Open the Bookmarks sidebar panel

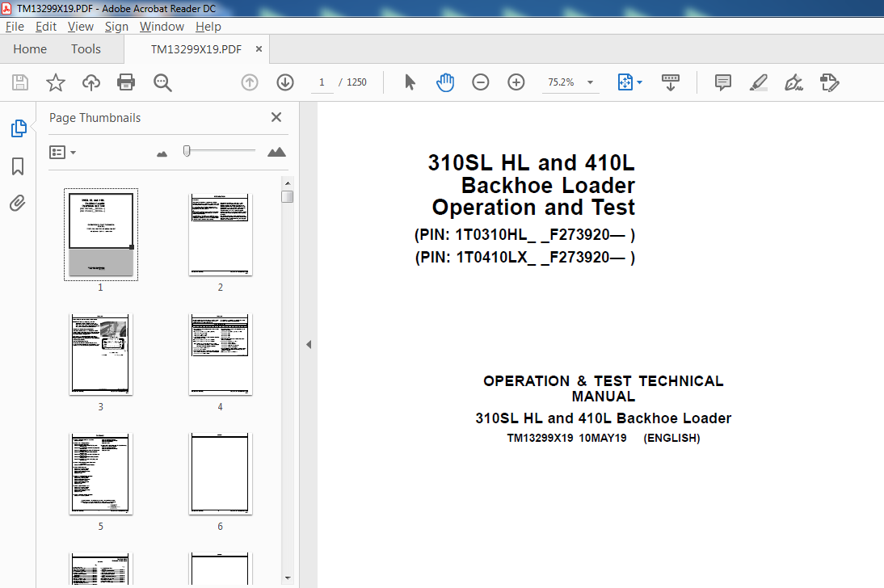pyautogui.click(x=18, y=166)
